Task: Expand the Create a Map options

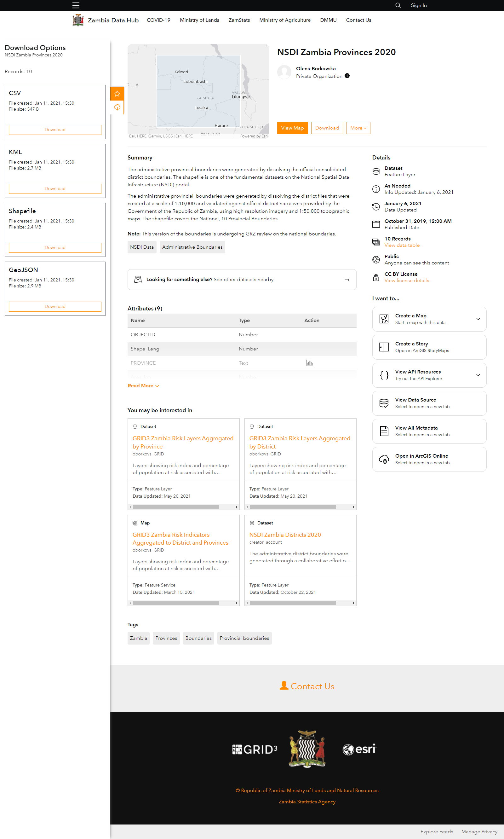Action: point(478,319)
